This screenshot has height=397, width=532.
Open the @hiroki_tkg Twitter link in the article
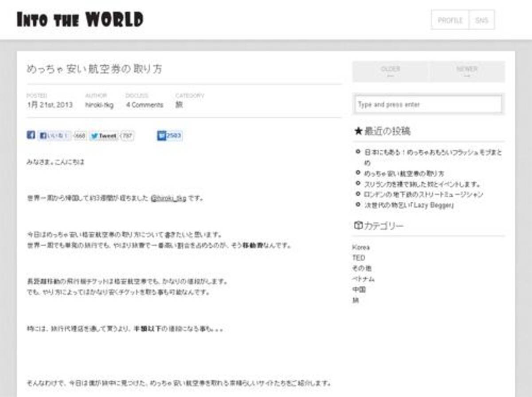168,198
